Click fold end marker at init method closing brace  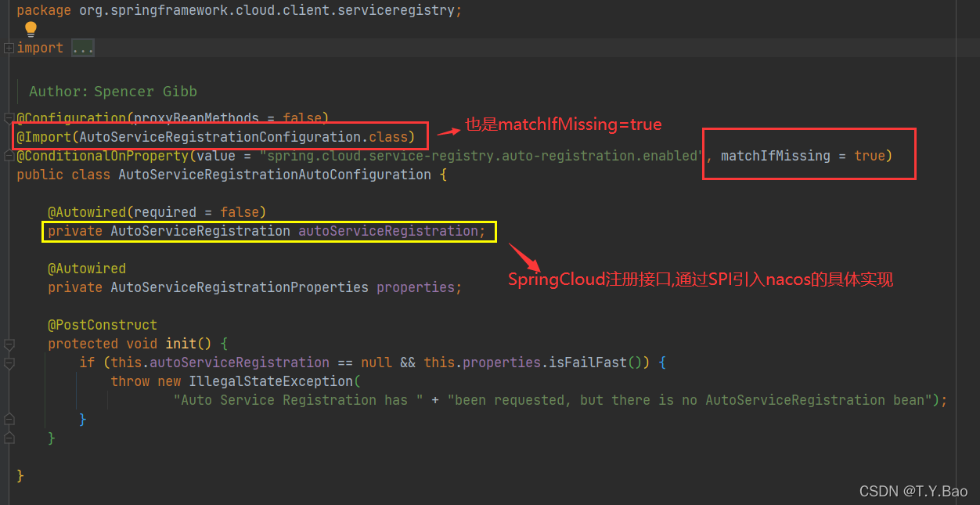click(9, 438)
